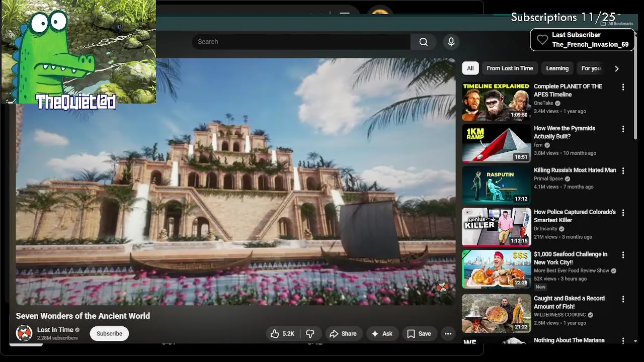
Task: Open options for Seafood Challenge video
Action: point(623,255)
